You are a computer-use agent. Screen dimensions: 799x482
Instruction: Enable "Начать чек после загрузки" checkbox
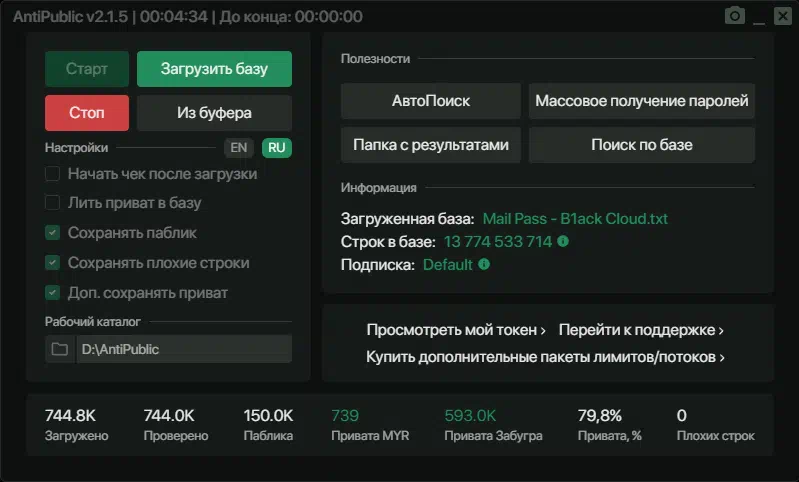tap(52, 174)
